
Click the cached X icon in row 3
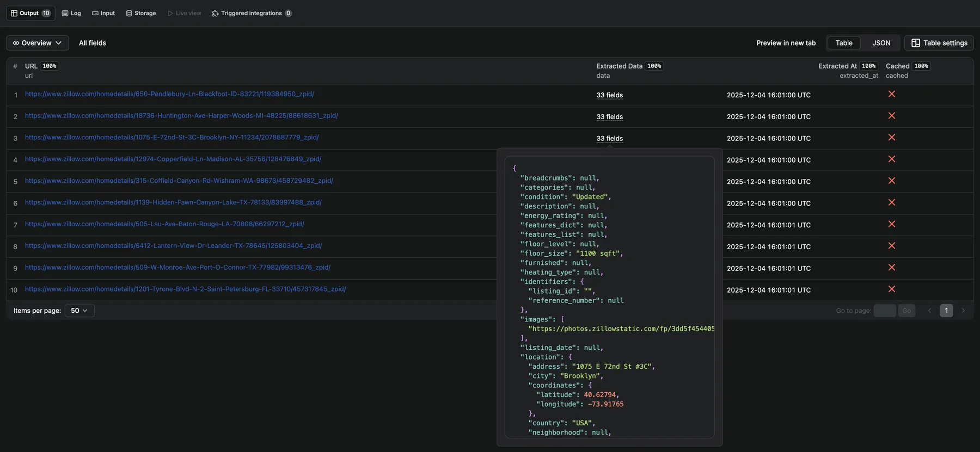(x=892, y=138)
